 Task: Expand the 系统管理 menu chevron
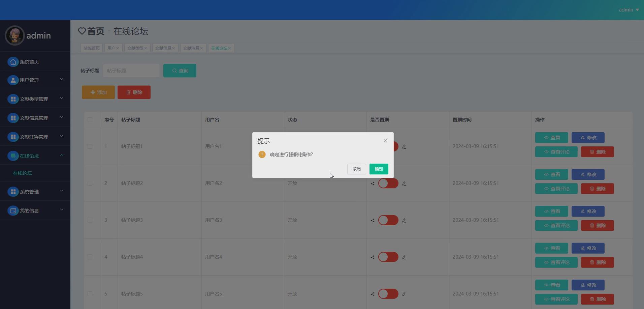(62, 191)
